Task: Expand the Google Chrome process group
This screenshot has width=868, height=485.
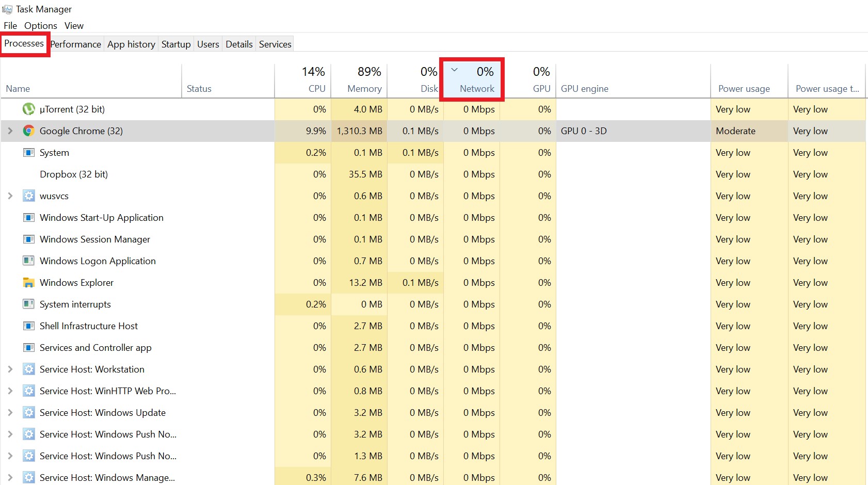Action: [10, 131]
